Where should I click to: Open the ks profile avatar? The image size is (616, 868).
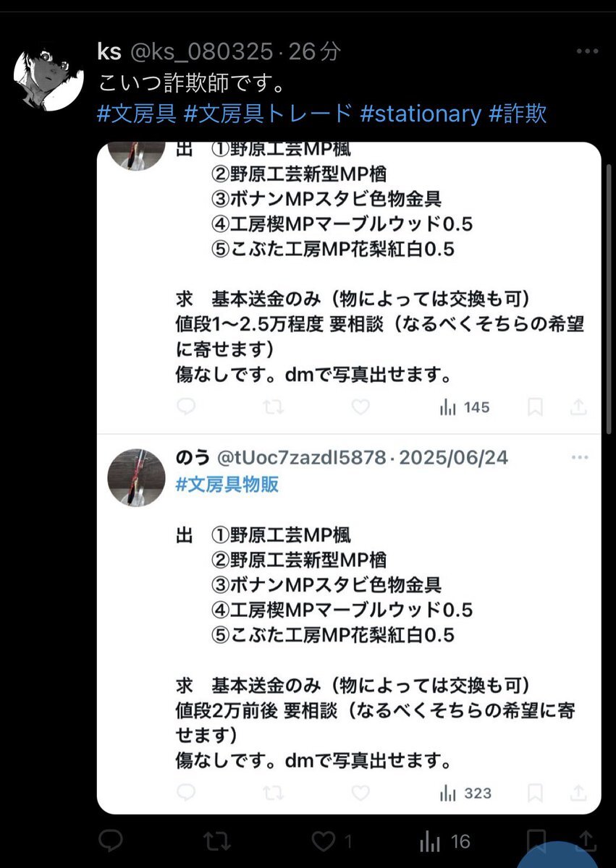coord(50,75)
